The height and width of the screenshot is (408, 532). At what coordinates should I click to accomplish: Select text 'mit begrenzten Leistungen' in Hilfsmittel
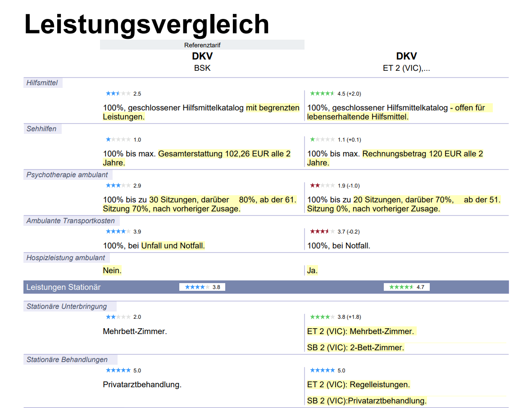point(201,112)
